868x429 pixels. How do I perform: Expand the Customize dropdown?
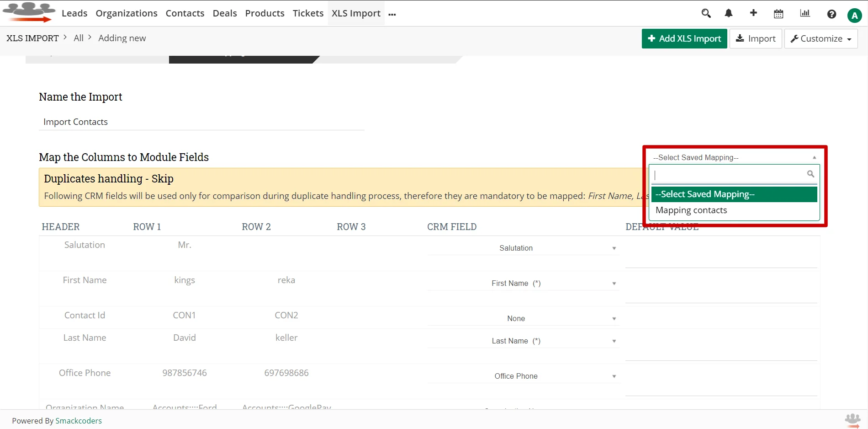(x=820, y=38)
